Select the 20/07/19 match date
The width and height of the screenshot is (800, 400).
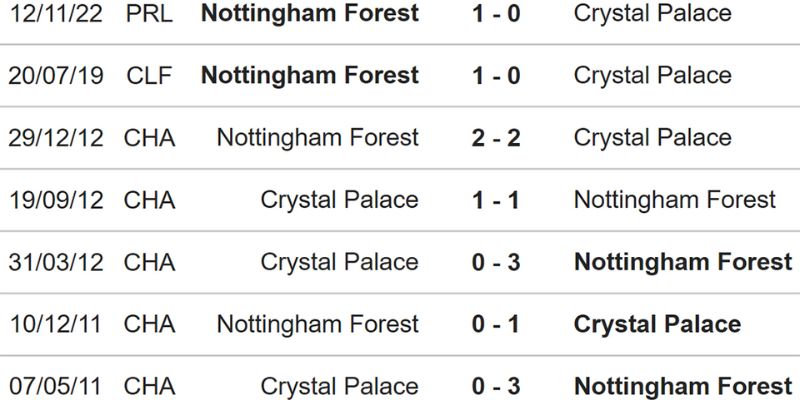pyautogui.click(x=55, y=76)
